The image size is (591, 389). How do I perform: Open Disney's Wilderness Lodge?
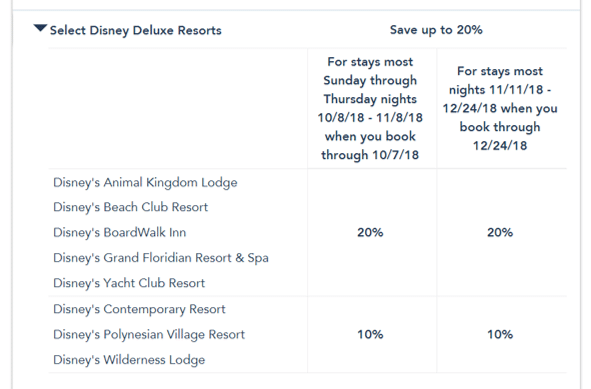[x=129, y=360]
